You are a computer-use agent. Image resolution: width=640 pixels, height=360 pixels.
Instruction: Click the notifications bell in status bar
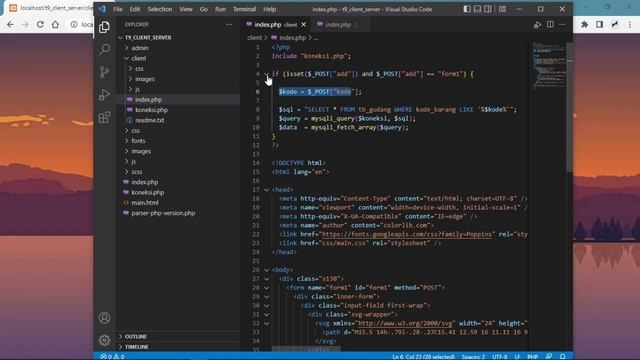562,356
